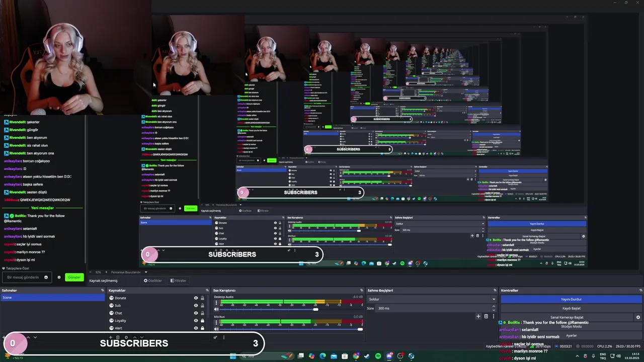Open Steam from the taskbar
Screen dimensions: 644x362
(367, 356)
